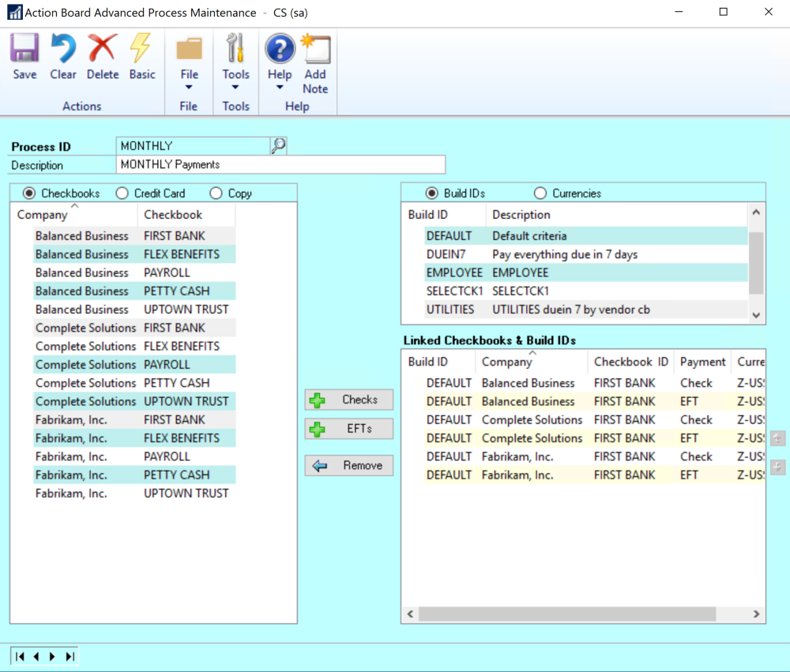Open the File dropdown menu
The image size is (790, 672).
[x=189, y=76]
